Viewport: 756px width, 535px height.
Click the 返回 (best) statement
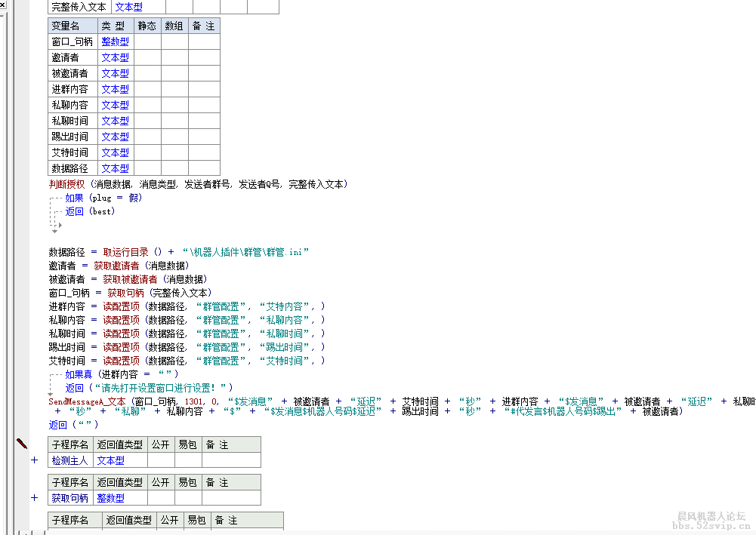click(x=89, y=211)
